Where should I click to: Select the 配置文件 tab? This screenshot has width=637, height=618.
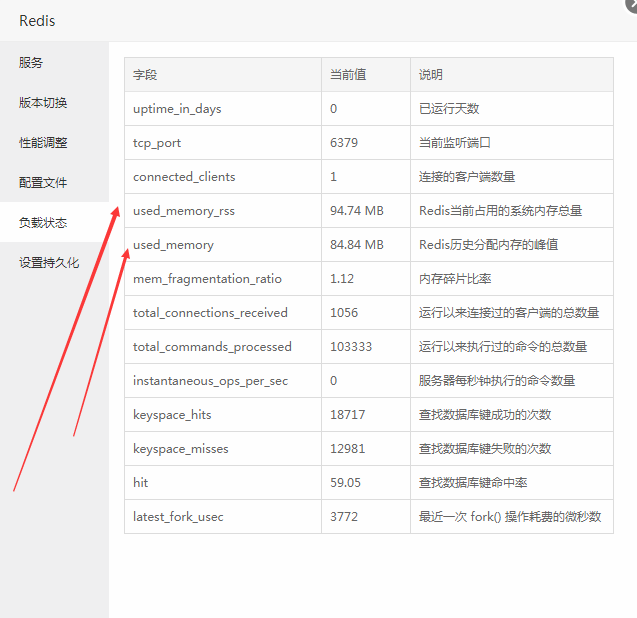click(43, 182)
